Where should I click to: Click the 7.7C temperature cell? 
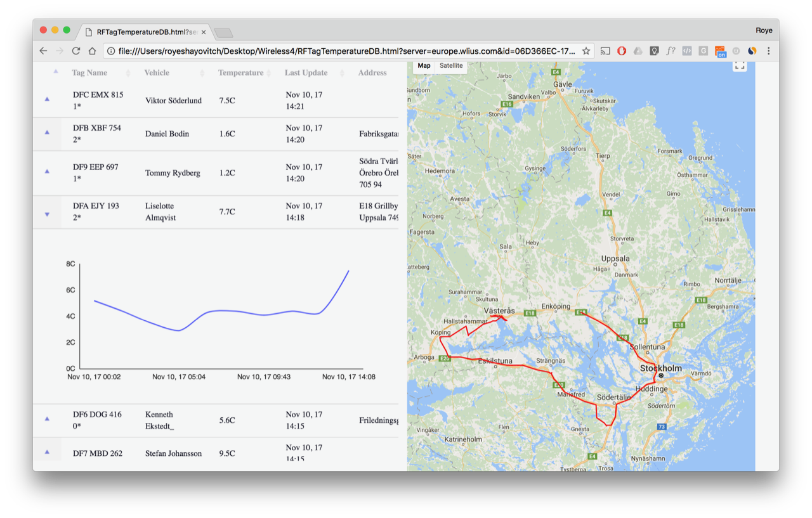point(227,212)
